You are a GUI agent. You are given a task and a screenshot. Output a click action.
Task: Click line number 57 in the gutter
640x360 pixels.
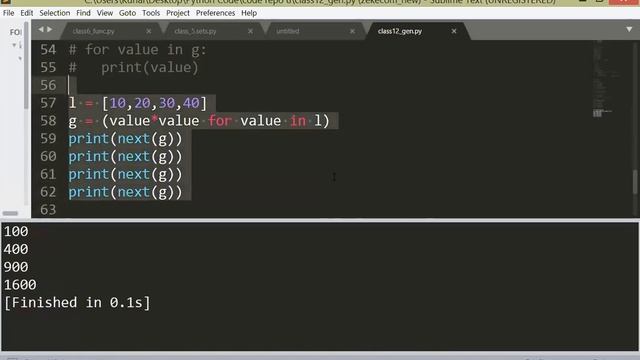(x=48, y=103)
